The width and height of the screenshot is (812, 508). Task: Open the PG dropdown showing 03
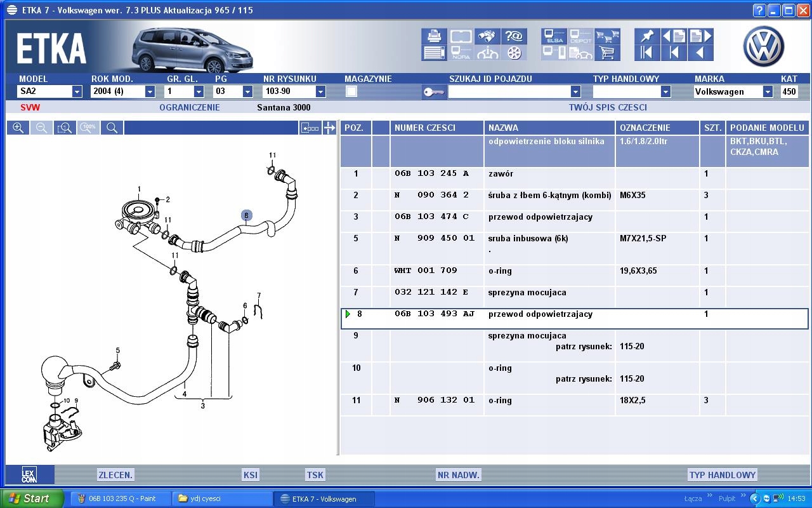247,91
